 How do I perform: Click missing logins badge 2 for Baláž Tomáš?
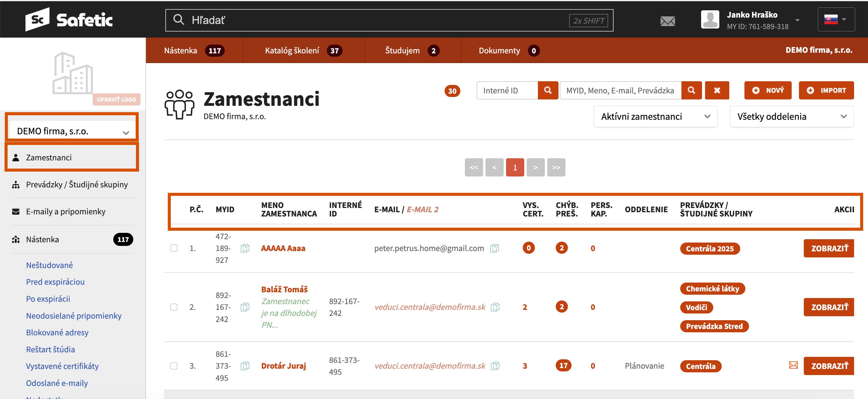pyautogui.click(x=562, y=307)
